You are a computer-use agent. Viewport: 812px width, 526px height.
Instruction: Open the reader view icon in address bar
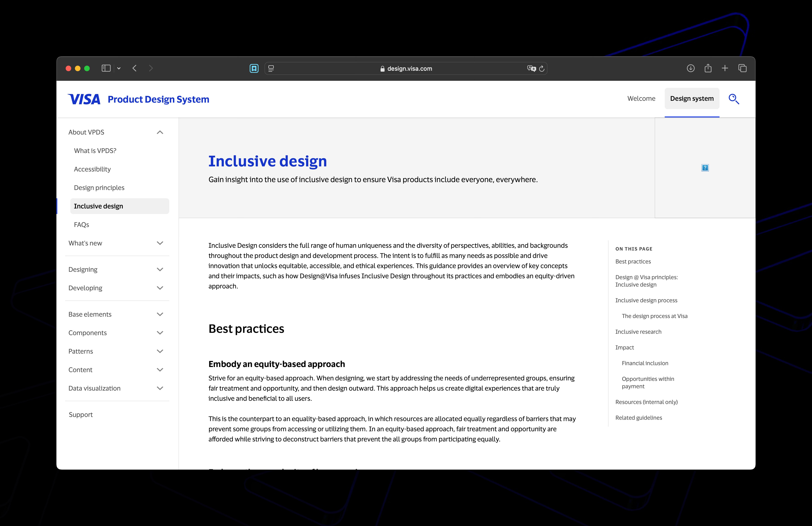(x=271, y=68)
